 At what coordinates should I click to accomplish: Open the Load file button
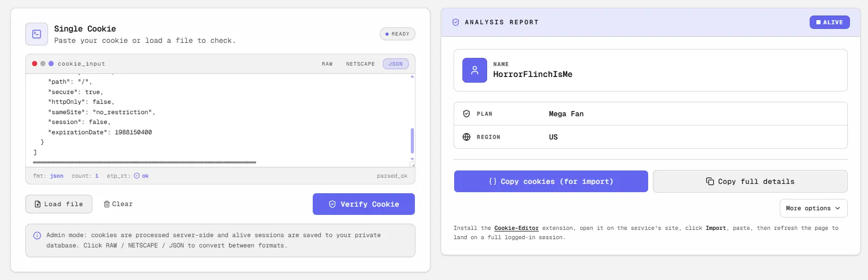[x=59, y=204]
